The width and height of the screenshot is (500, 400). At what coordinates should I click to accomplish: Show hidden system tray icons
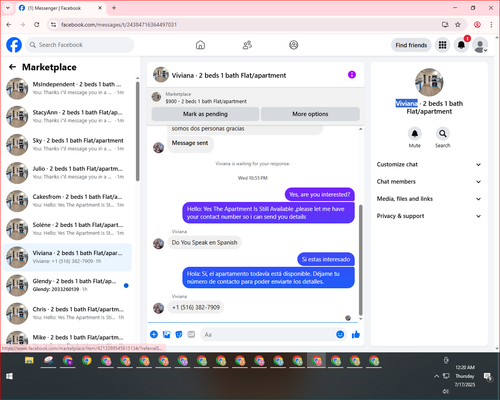[436, 376]
